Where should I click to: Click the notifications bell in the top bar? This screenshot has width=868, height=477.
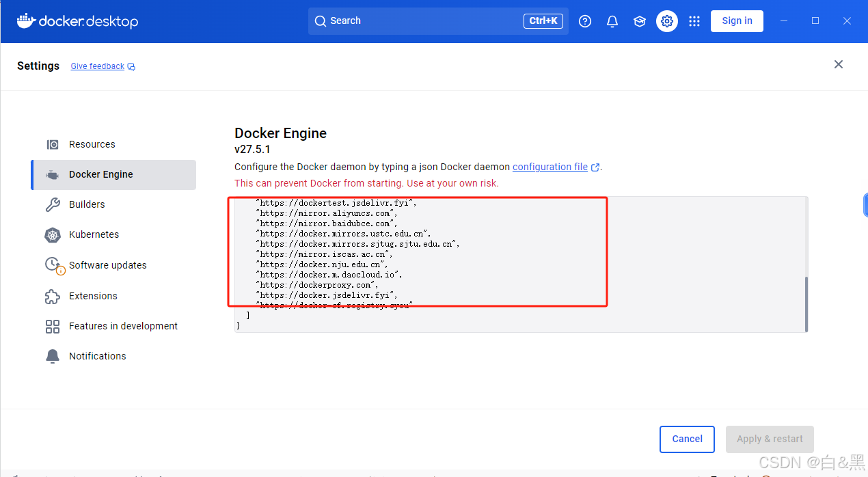pyautogui.click(x=612, y=21)
